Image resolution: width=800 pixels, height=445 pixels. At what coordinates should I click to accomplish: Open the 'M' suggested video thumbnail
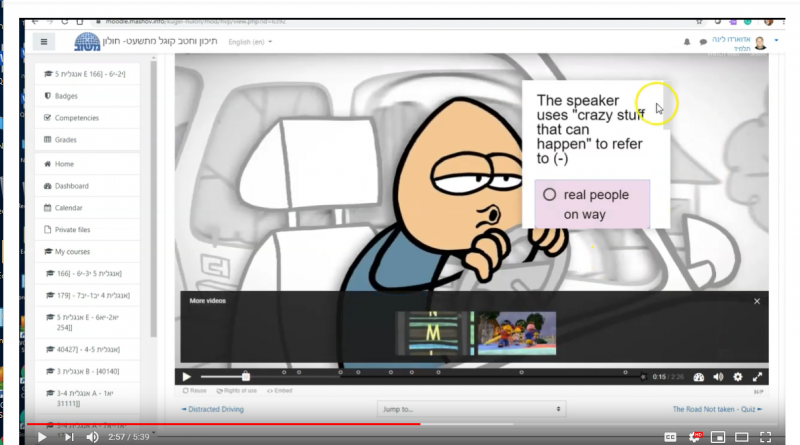[433, 333]
